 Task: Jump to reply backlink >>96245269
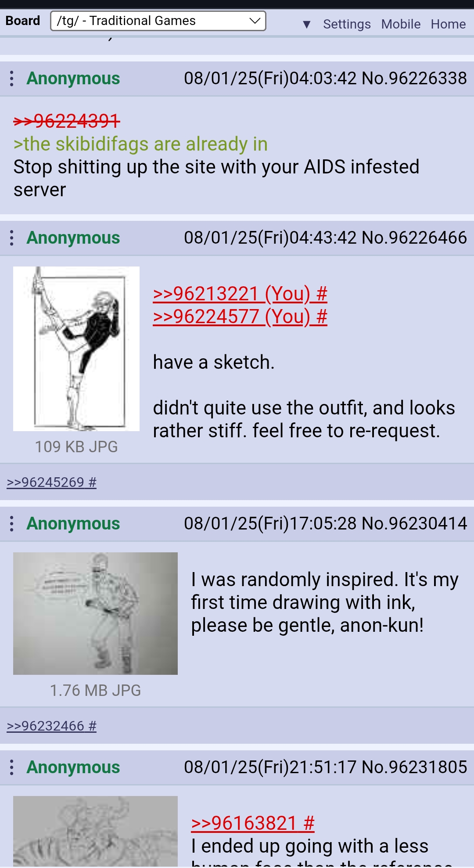(51, 483)
